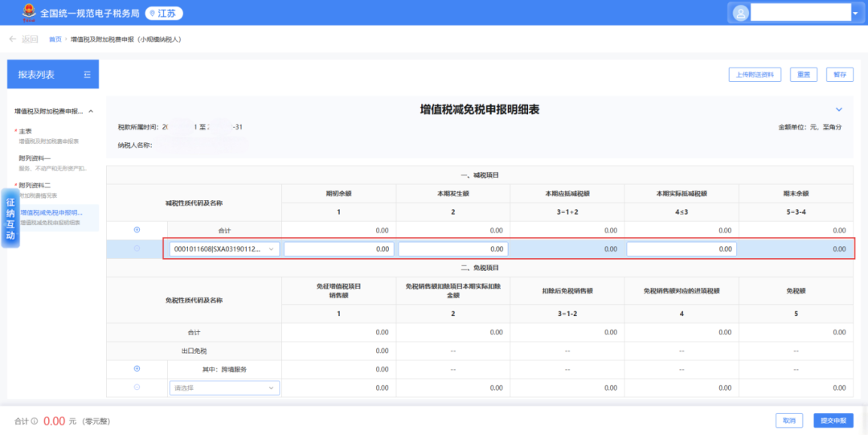Click the 上传附送资料 button
Screen dimensions: 868x435
pyautogui.click(x=755, y=75)
